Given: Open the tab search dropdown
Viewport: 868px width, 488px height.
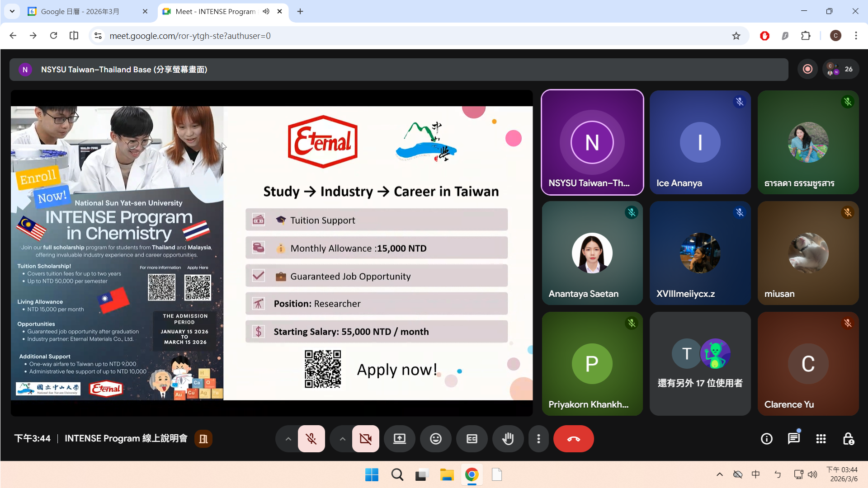Looking at the screenshot, I should [12, 11].
